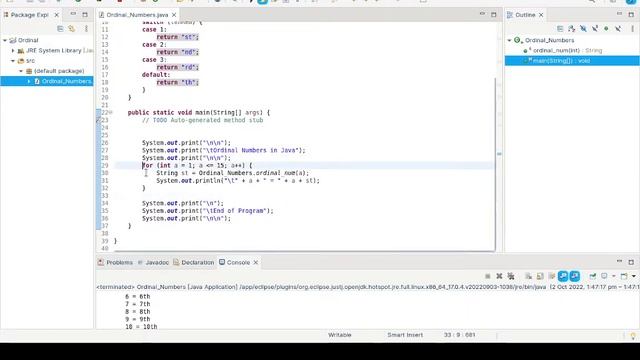Screen dimensions: 640x360
Task: Select src folder in Package Explorer
Action: pos(30,61)
